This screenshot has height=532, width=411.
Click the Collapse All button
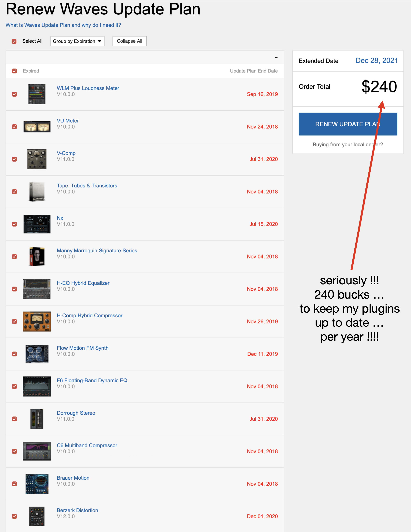(x=129, y=41)
